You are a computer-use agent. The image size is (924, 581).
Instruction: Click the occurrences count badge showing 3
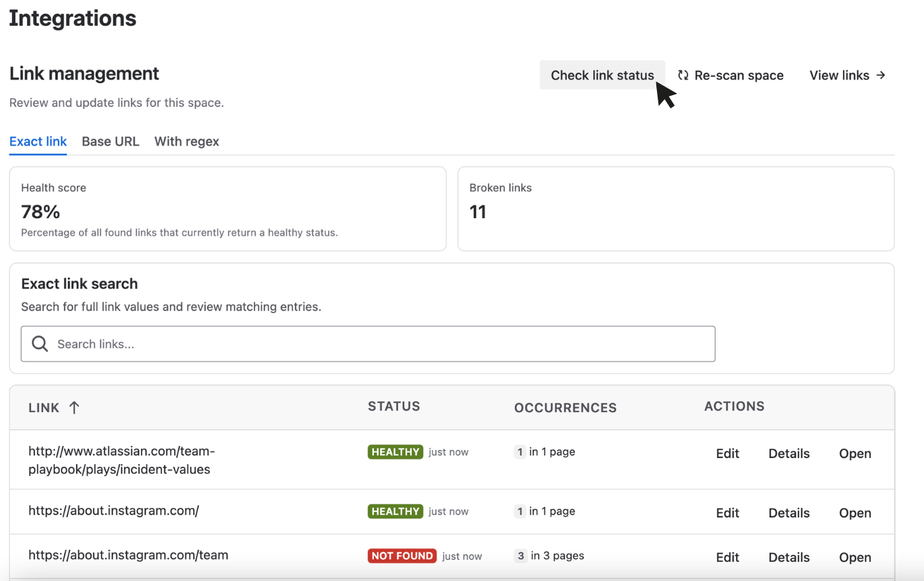(520, 556)
